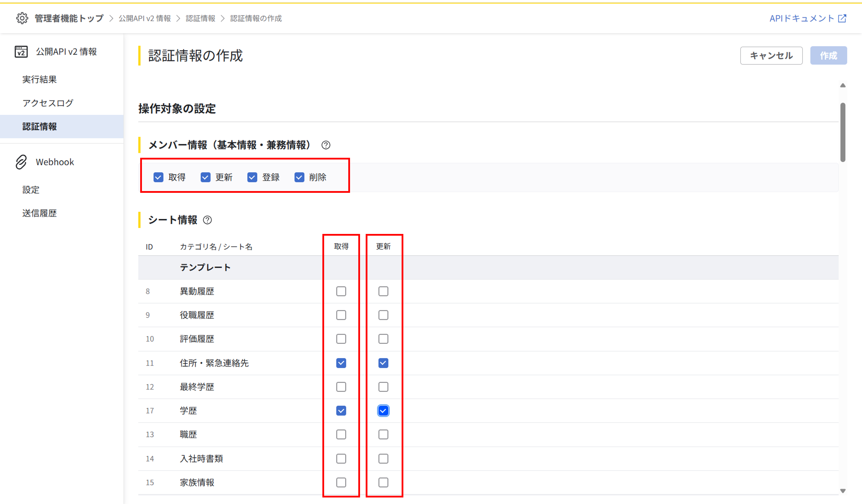
Task: Click the 作成 button
Action: click(828, 55)
